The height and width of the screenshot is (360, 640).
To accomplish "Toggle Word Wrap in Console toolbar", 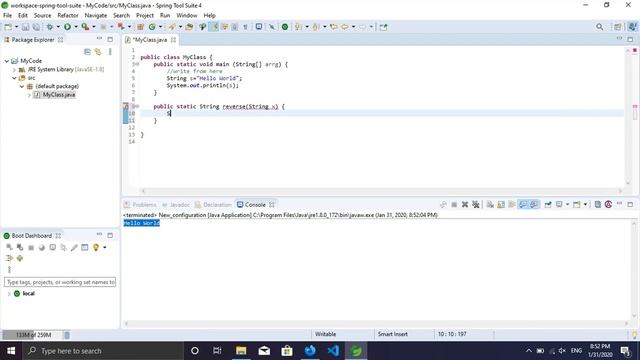I will point(511,204).
